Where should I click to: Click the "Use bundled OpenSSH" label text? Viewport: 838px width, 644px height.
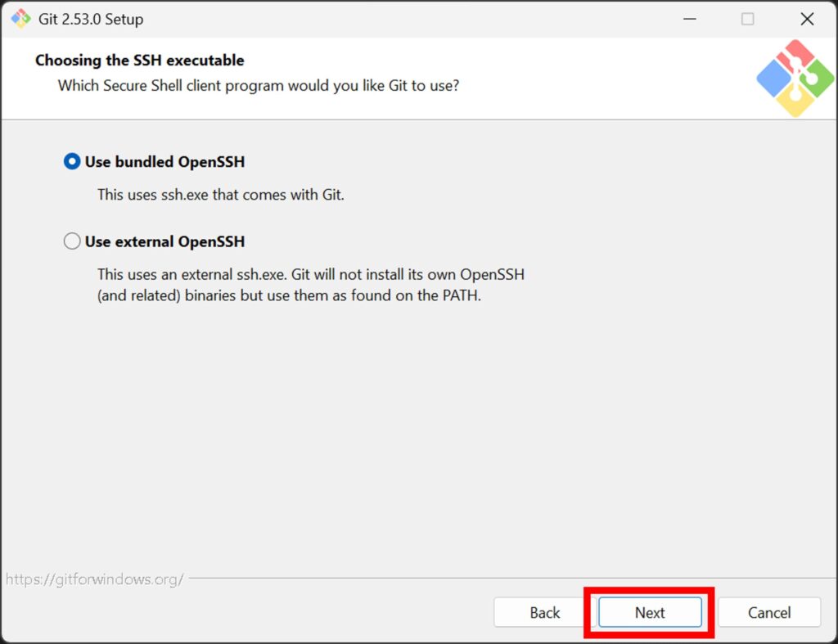click(x=164, y=162)
